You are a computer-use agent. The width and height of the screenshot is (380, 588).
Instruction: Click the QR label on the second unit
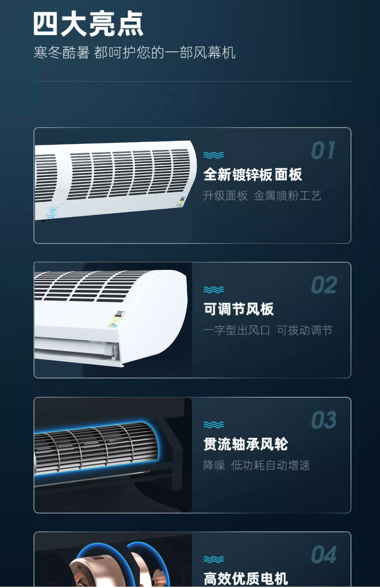[x=117, y=318]
